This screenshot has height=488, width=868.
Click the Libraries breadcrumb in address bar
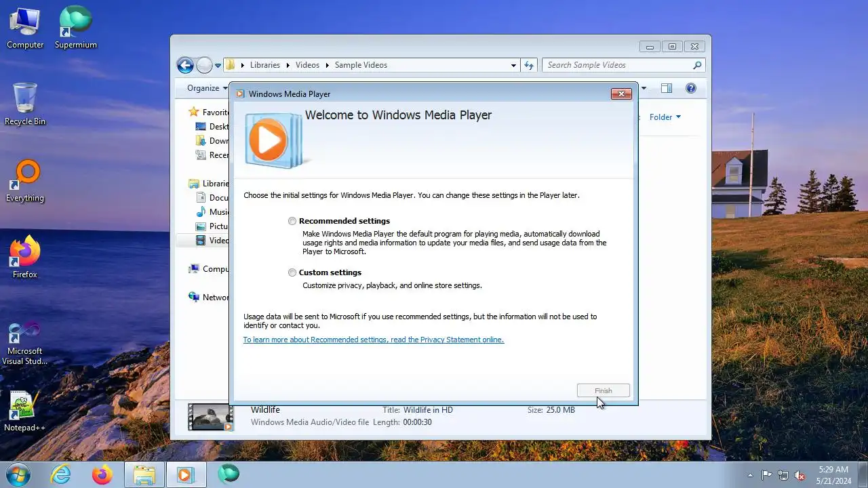(264, 65)
